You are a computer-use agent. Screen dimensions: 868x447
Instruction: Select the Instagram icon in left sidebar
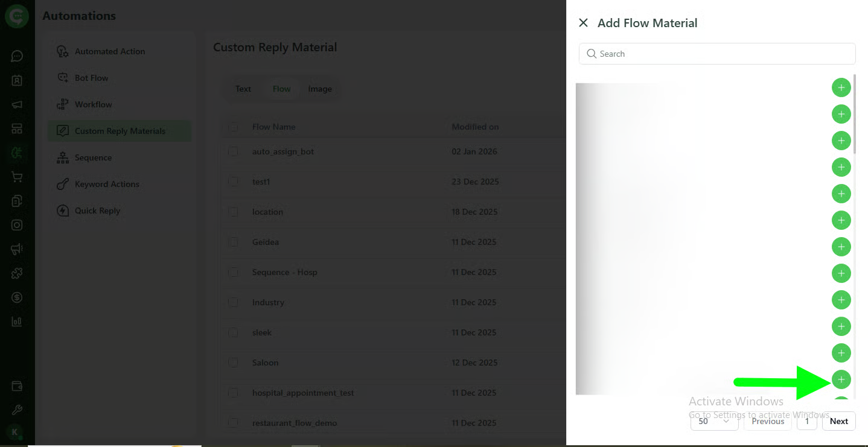pyautogui.click(x=17, y=225)
